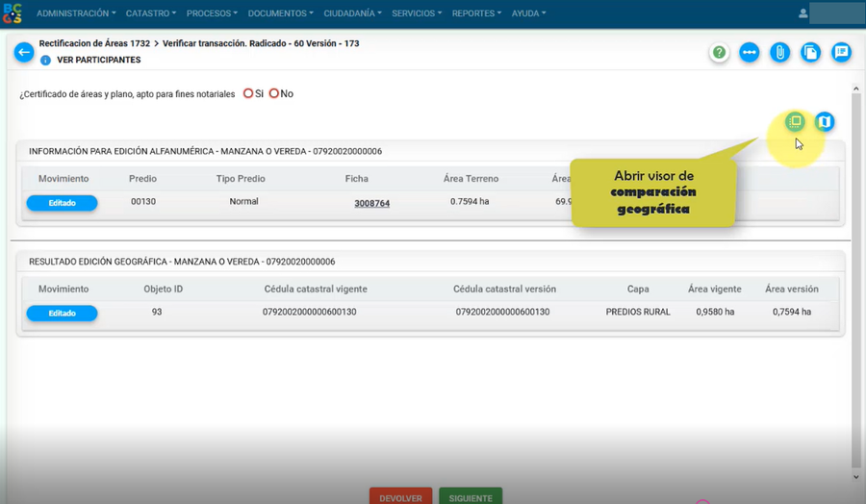Click the blue back arrow button

[24, 52]
